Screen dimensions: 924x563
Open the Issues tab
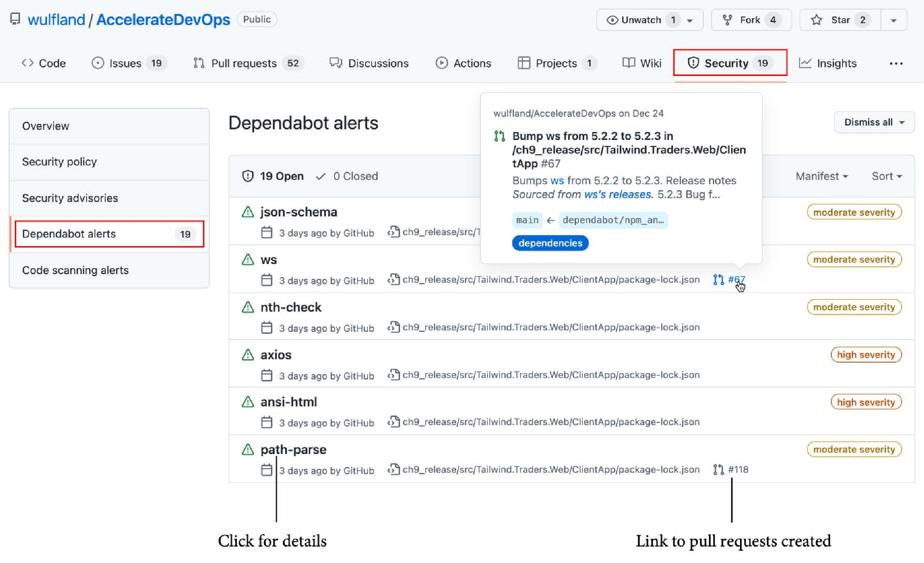click(x=129, y=63)
